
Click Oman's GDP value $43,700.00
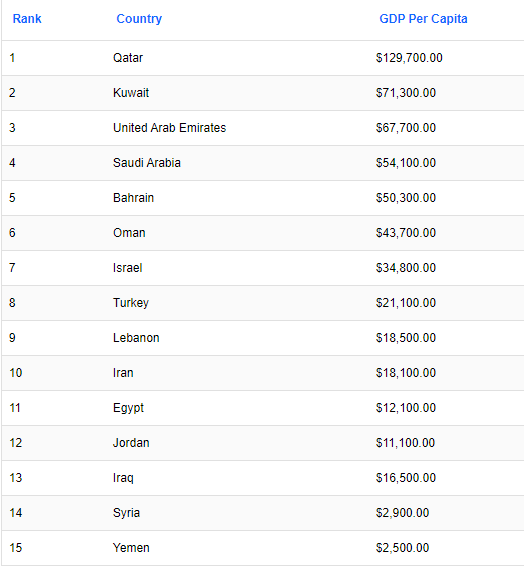coord(406,233)
